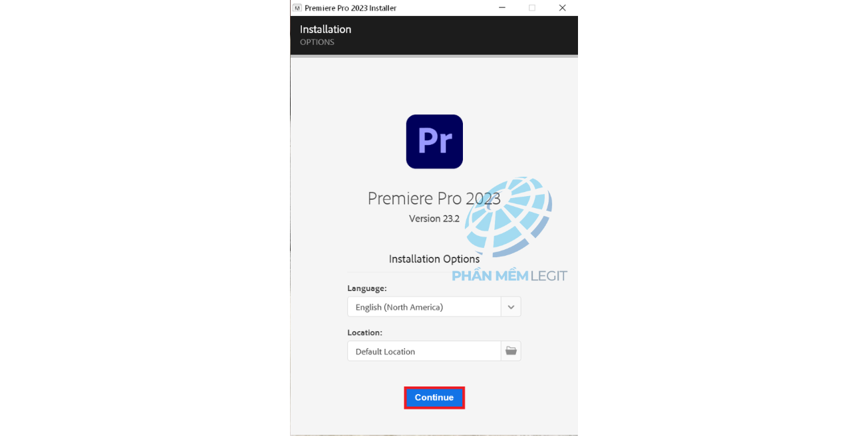The image size is (868, 436).
Task: Expand the Language dropdown chevron
Action: point(511,307)
